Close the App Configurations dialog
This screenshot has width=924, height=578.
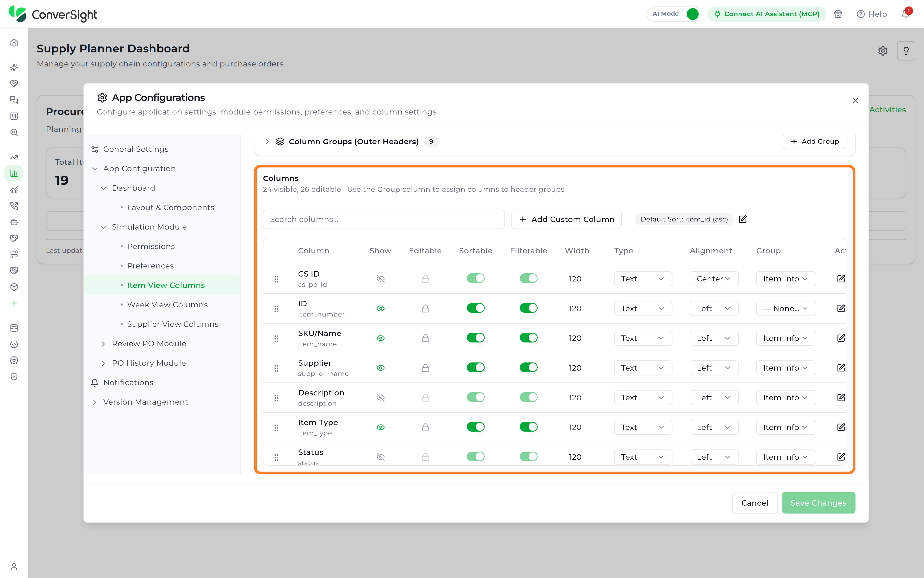click(855, 100)
